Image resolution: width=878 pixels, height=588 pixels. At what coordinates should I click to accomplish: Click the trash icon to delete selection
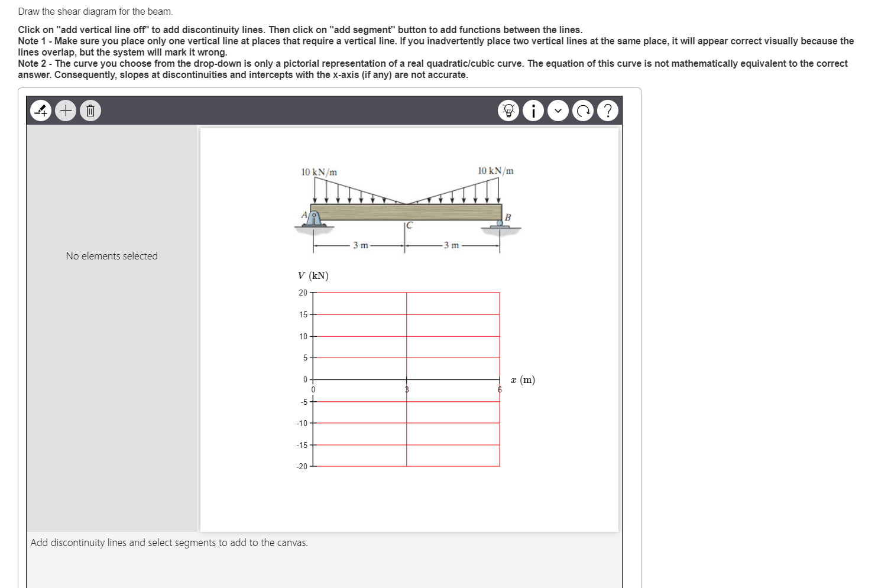(90, 111)
